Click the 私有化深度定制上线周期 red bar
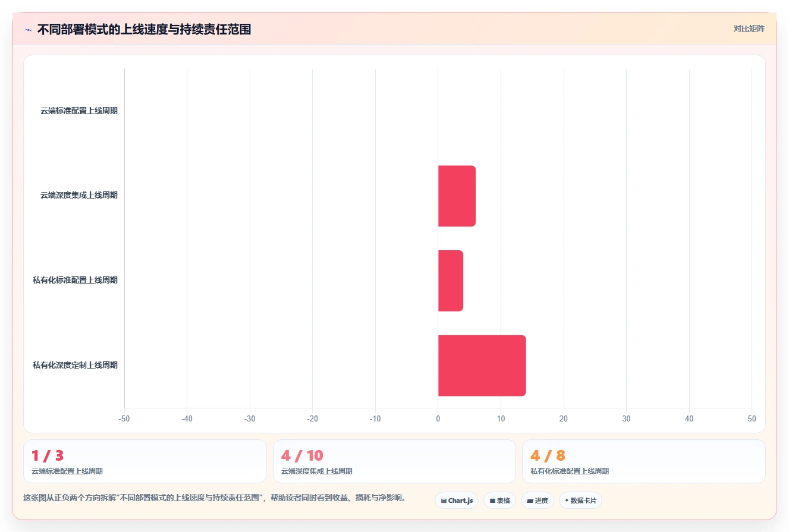789x532 pixels. pyautogui.click(x=482, y=366)
